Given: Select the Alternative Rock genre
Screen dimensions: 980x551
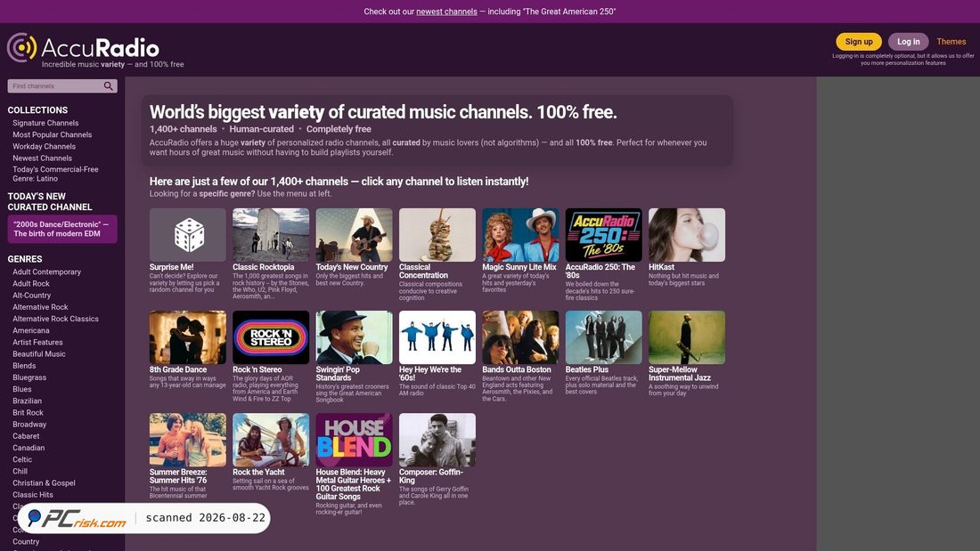Looking at the screenshot, I should pos(40,307).
